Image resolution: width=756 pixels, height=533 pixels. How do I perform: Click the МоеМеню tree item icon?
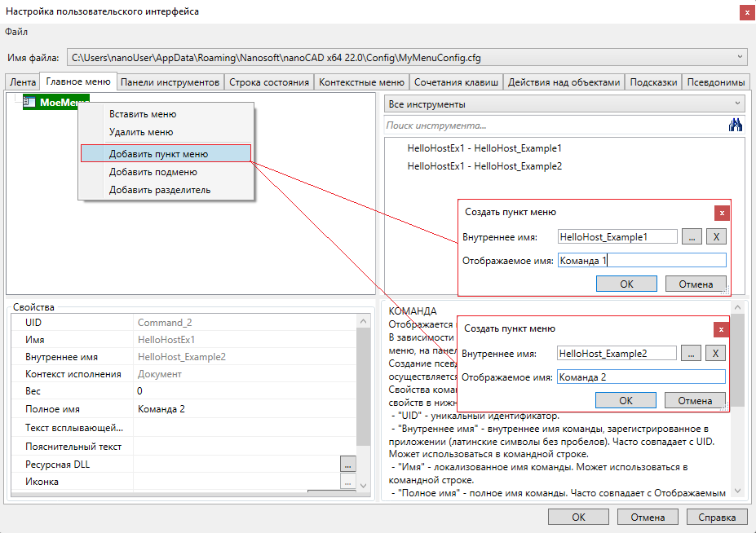point(29,102)
